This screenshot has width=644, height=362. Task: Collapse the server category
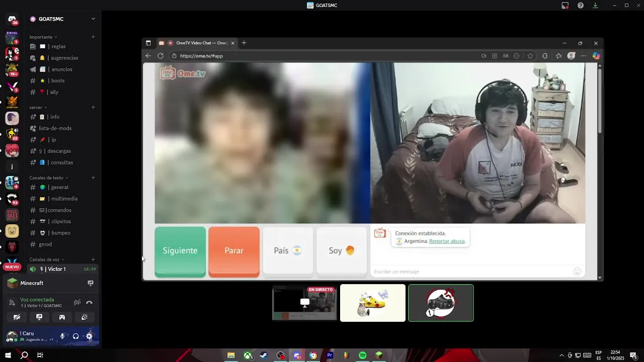coord(38,108)
